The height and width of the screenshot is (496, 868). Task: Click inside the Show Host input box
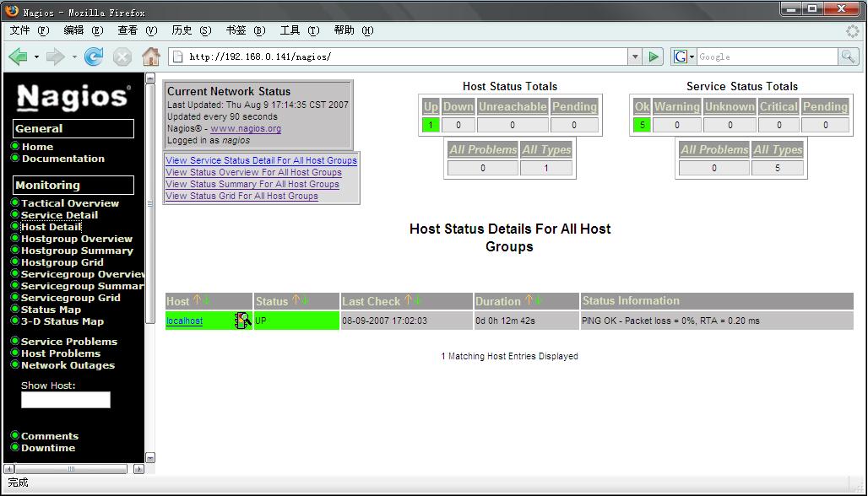click(66, 400)
